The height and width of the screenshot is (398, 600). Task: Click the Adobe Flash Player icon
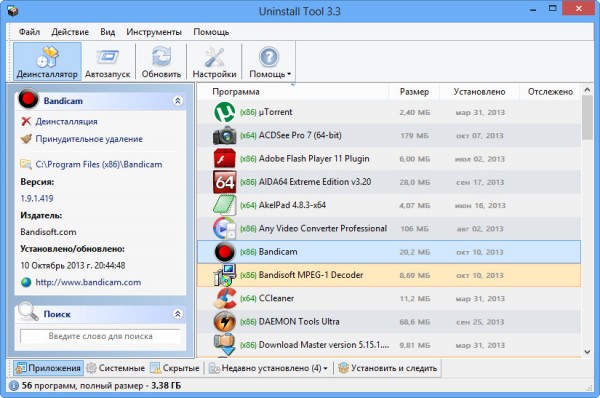225,158
